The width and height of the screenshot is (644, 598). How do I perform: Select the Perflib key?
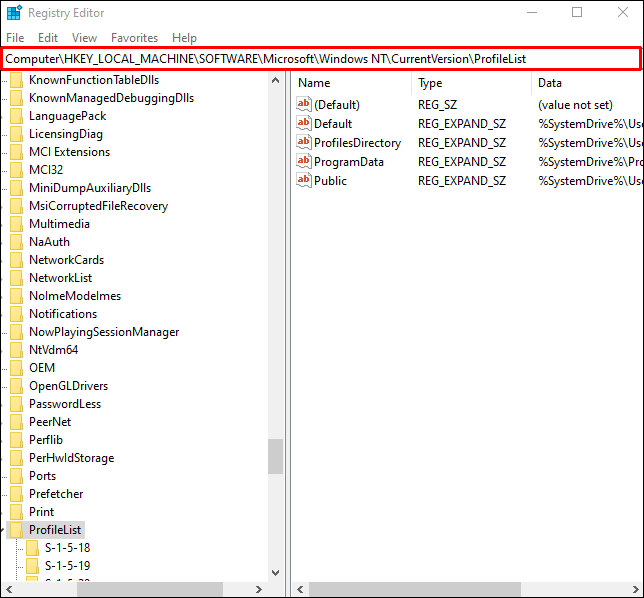[x=46, y=440]
